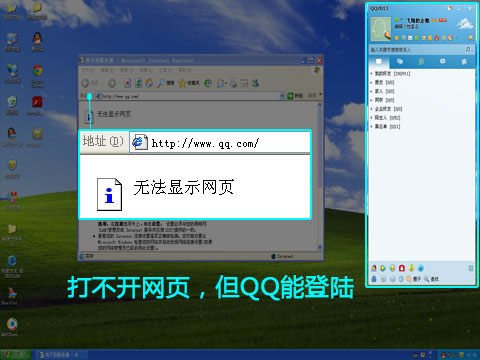
Task: Expand the 黑名单 group in QQ list
Action: [385, 126]
